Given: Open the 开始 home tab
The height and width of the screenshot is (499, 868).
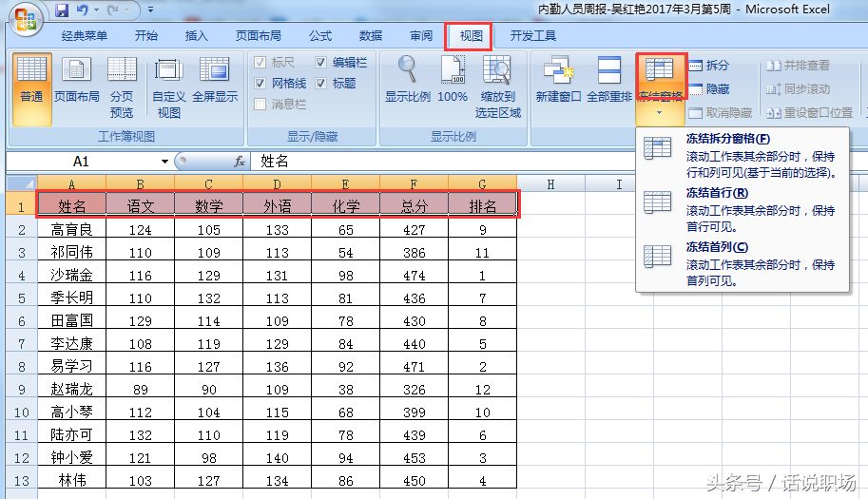Looking at the screenshot, I should 146,36.
